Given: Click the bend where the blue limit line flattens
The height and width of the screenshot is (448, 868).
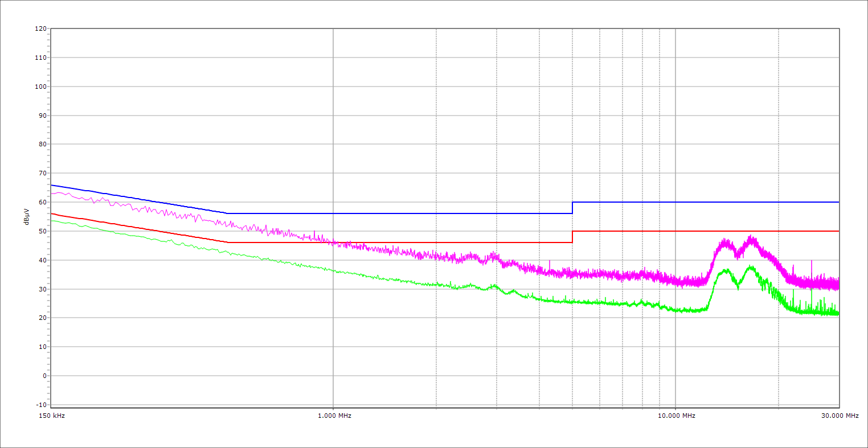Looking at the screenshot, I should pos(227,213).
